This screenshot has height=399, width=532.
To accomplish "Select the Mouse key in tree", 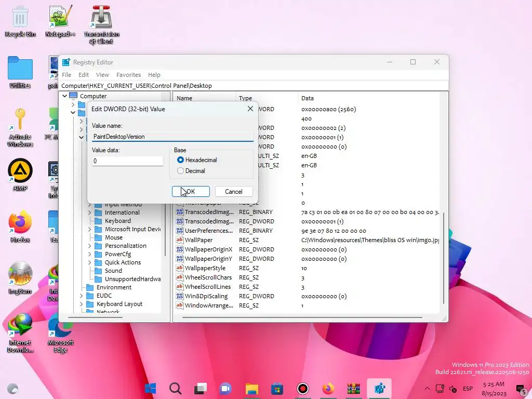I will pos(114,237).
